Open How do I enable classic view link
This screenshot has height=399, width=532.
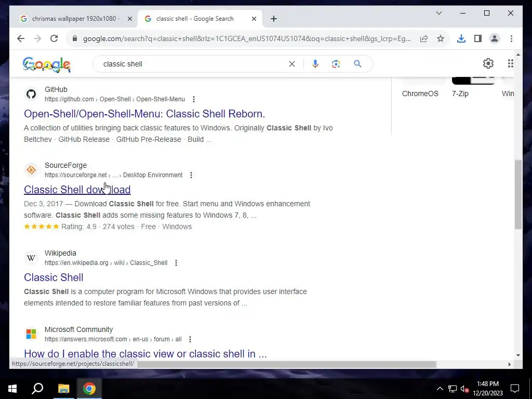click(145, 353)
